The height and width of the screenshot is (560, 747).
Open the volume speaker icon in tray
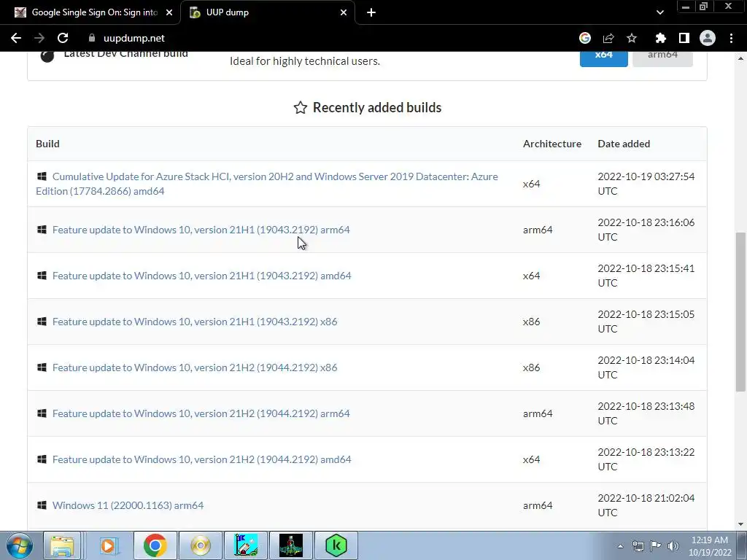click(673, 546)
